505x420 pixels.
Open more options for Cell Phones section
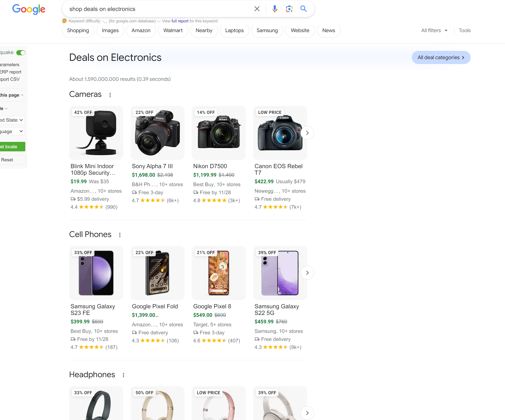tap(120, 235)
